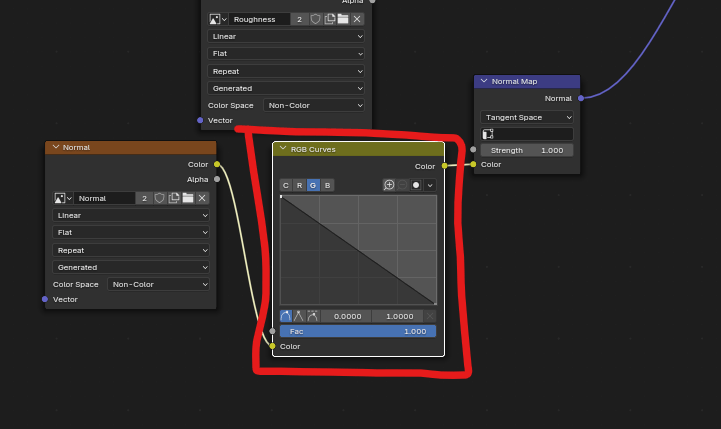The height and width of the screenshot is (429, 721).
Task: Set auto handle type for curve point
Action: (286, 316)
